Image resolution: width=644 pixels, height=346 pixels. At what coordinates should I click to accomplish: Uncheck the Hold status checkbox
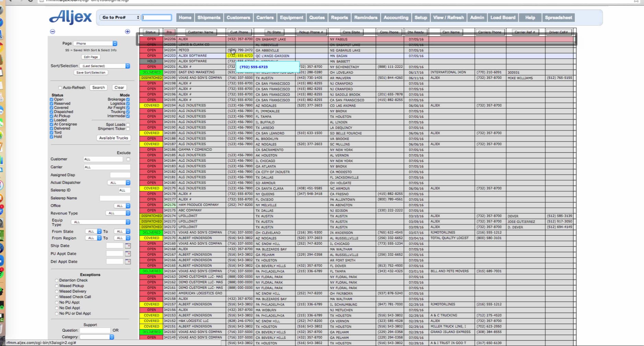pyautogui.click(x=51, y=137)
